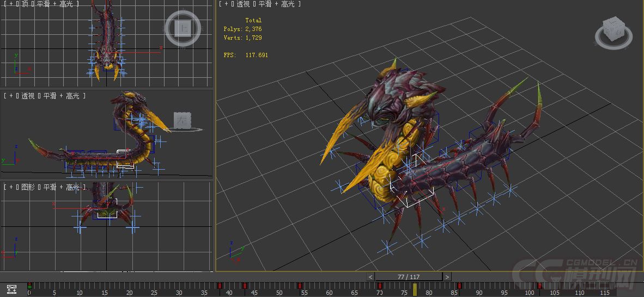Open shading menu 平滑 + 高光 in 顶 viewport
This screenshot has height=297, width=644.
click(x=55, y=4)
